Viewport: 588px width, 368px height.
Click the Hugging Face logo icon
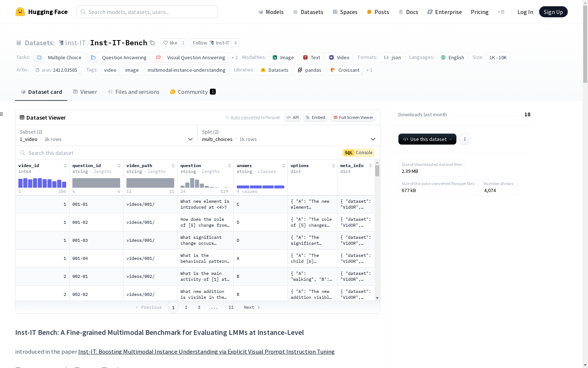pos(20,12)
